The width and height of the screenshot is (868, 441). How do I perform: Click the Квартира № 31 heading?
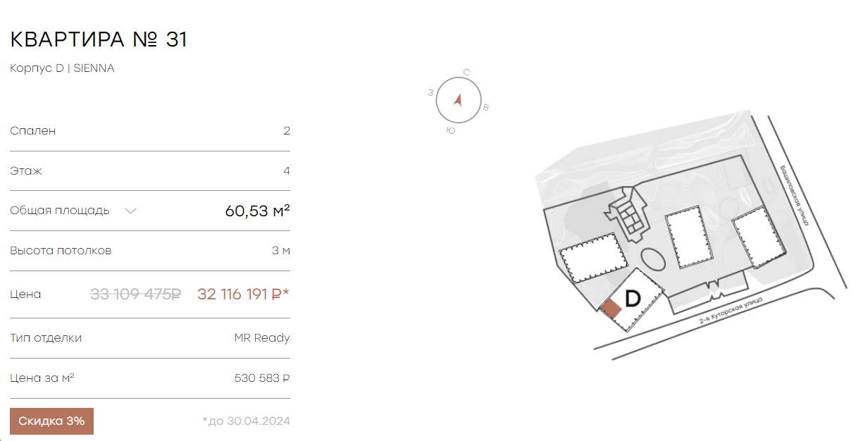click(99, 39)
